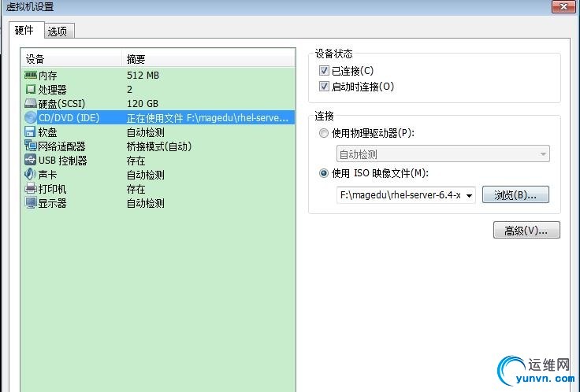Select the 软盘 row label
The image size is (580, 392).
(x=48, y=132)
